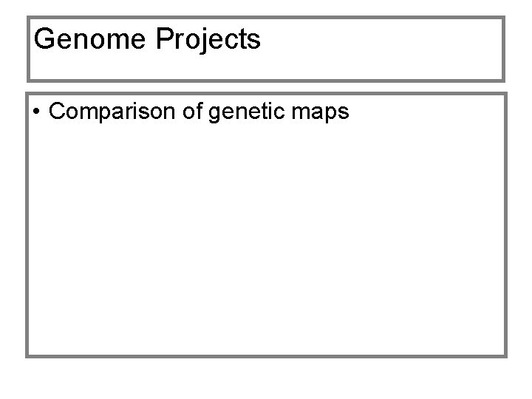The height and width of the screenshot is (399, 532).
Task: Click the title placeholder's bottom border
Action: pyautogui.click(x=266, y=81)
